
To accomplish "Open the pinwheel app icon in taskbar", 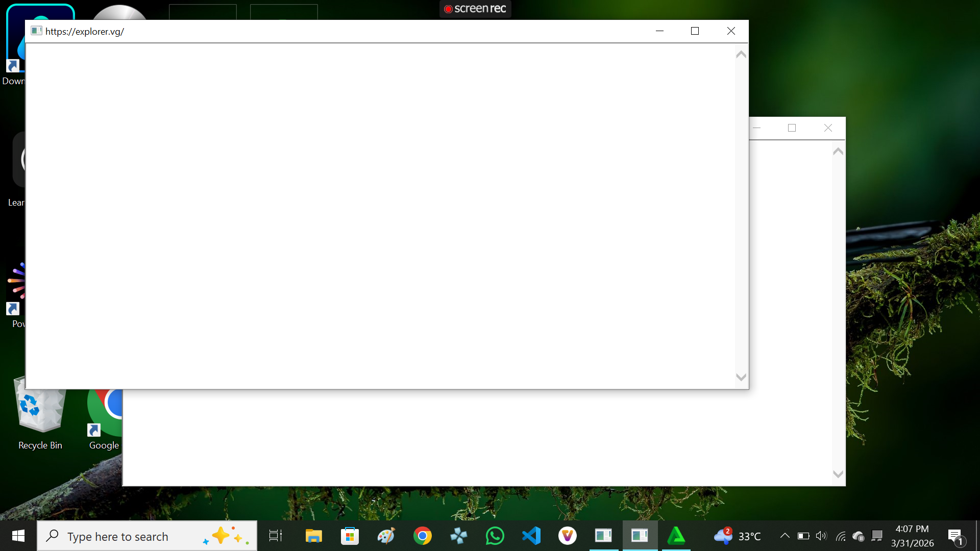I will 458,536.
